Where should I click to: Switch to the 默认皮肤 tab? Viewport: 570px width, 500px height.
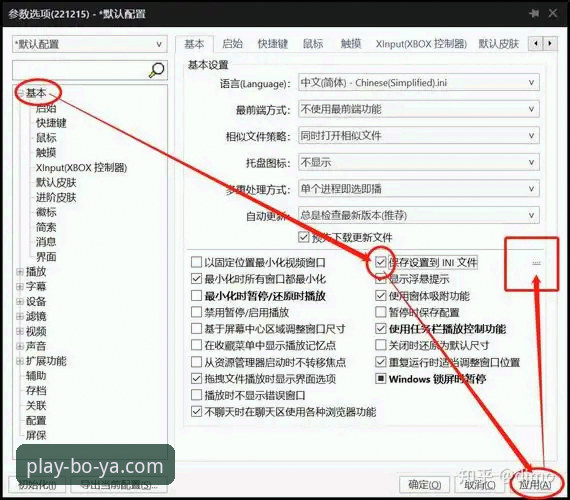tap(498, 44)
